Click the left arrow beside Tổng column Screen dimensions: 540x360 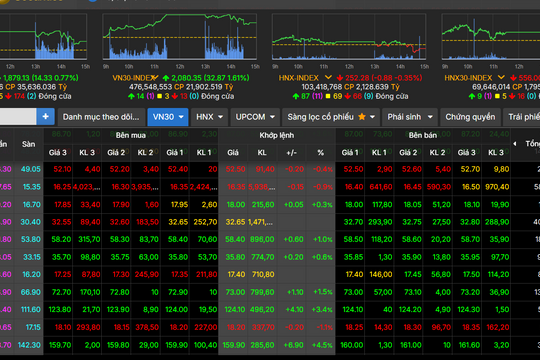515,144
